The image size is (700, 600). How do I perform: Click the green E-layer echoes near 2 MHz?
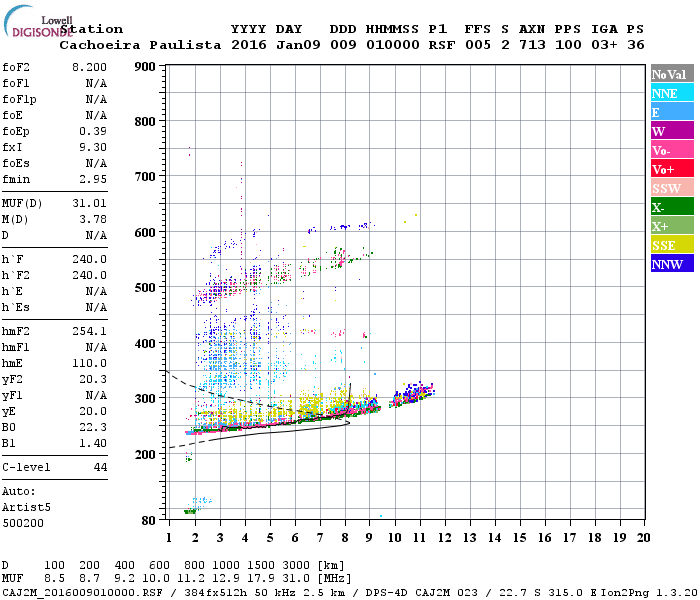point(190,512)
